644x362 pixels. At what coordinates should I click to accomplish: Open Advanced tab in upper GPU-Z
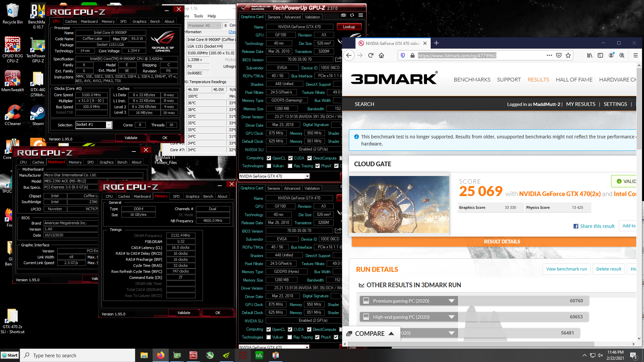[x=292, y=17]
